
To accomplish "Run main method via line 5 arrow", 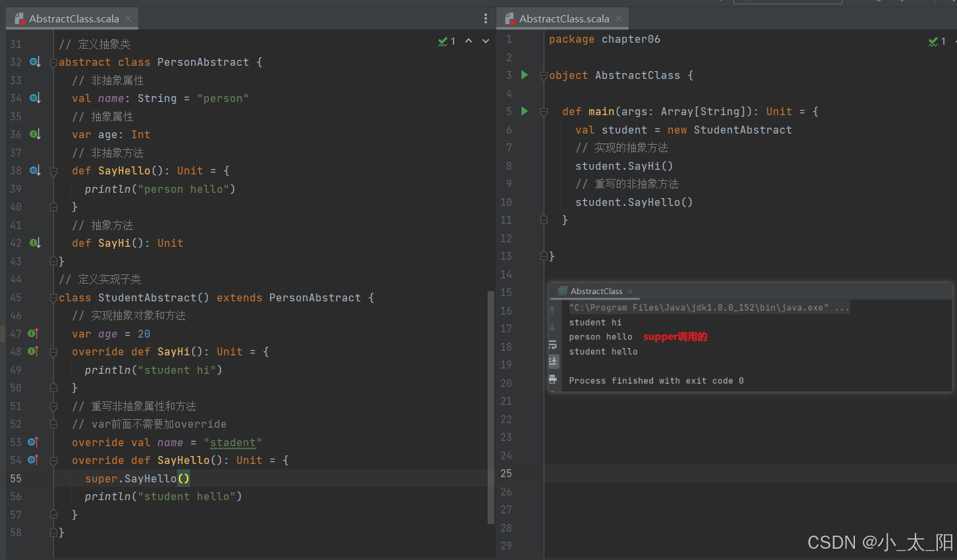I will pyautogui.click(x=525, y=111).
